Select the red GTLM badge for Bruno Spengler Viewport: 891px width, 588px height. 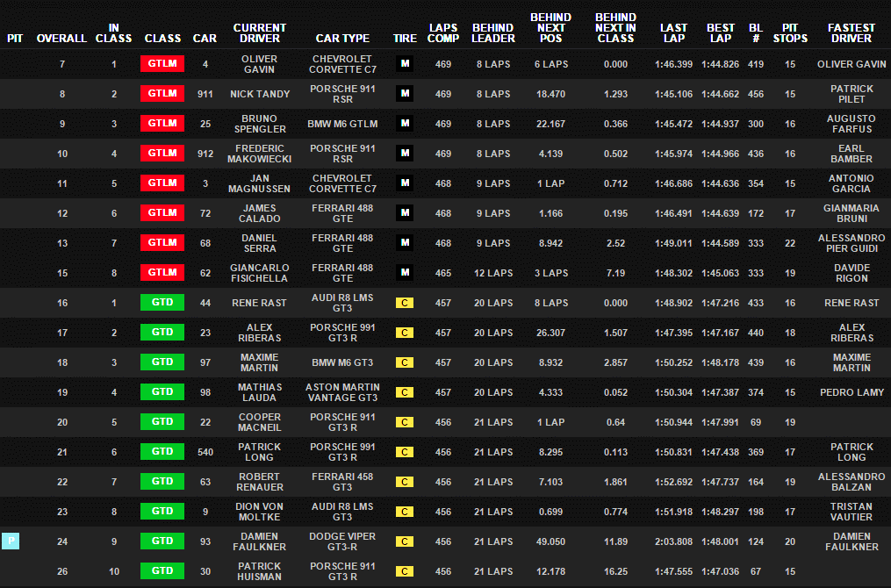point(162,124)
